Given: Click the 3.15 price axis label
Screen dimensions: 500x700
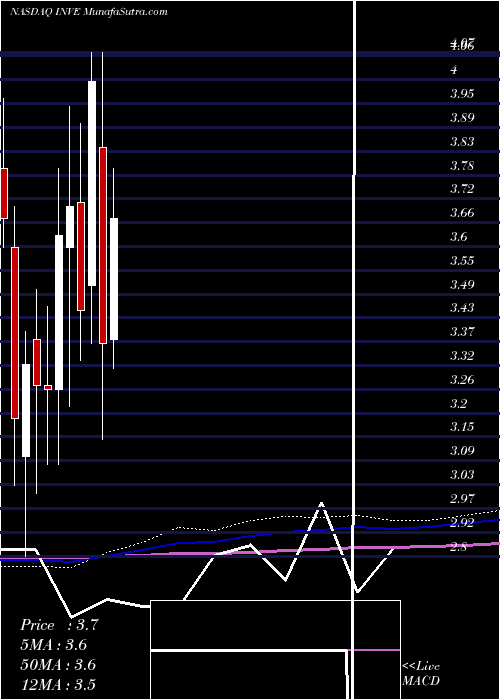Looking at the screenshot, I should coord(461,427).
